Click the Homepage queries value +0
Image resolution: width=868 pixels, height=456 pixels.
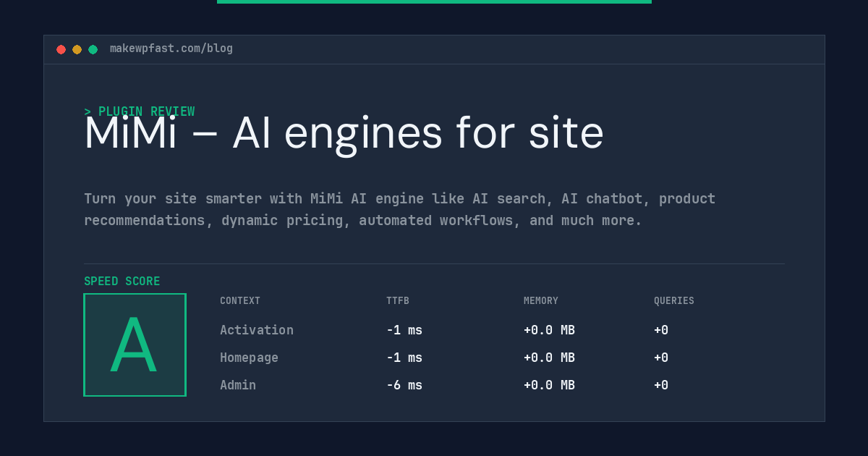tap(661, 358)
